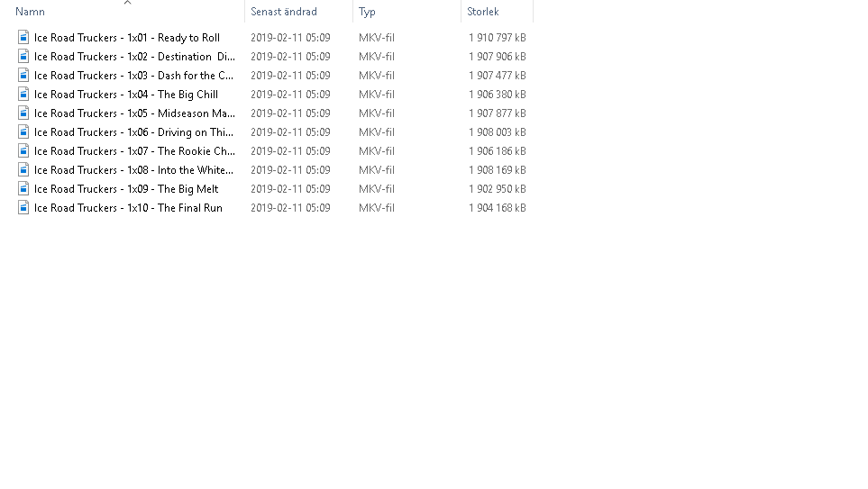The height and width of the screenshot is (489, 868).
Task: Click size value '1 907 877 kB'
Action: pyautogui.click(x=498, y=113)
